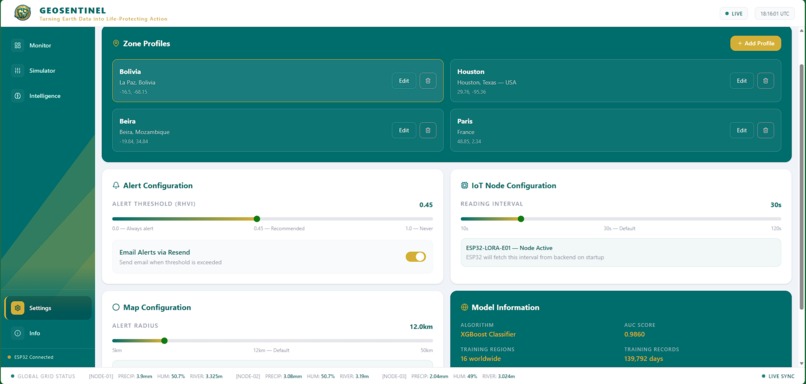Click the [NODE-01] ticker label

[x=100, y=376]
